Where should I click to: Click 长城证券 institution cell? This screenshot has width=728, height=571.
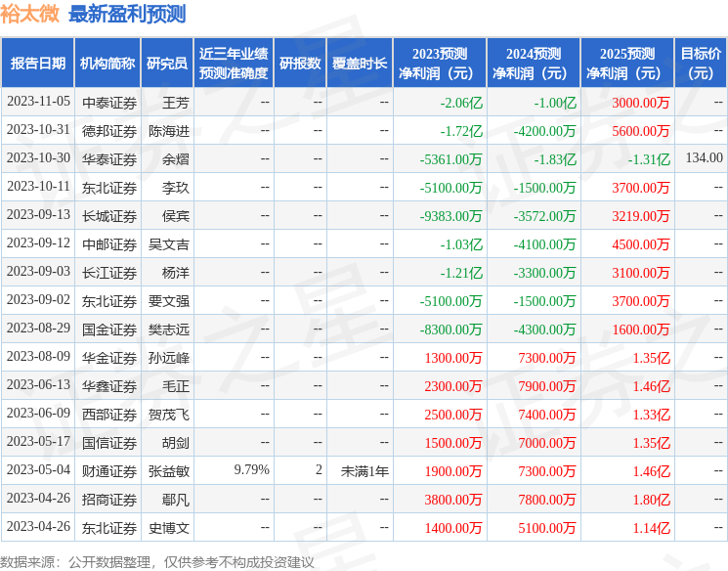coord(109,216)
